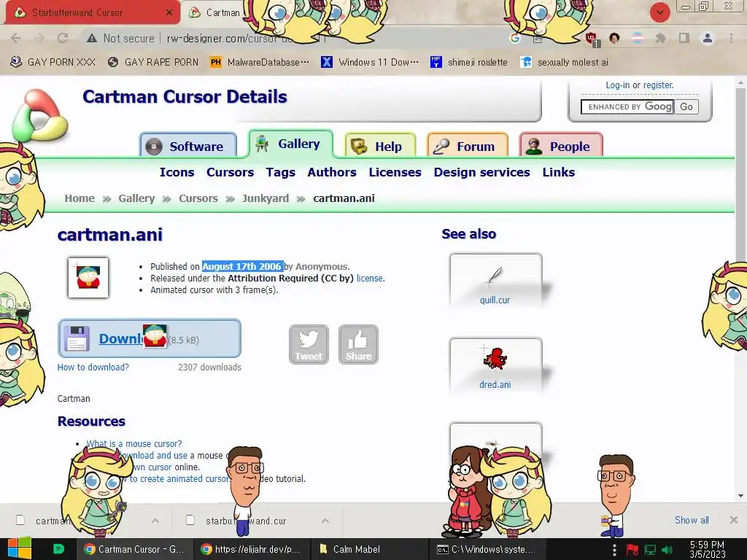Click Cartman Cursor Chrome taskbar button
Screen dimensions: 747x560
[x=134, y=549]
